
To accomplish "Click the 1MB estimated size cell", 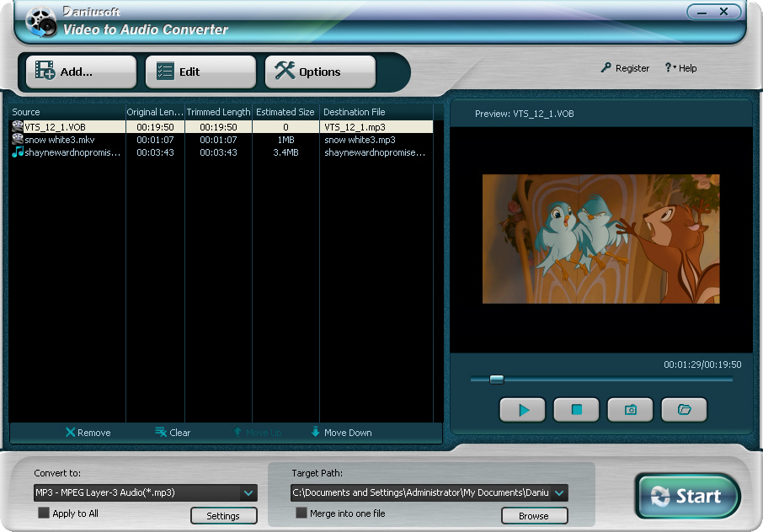I will [x=285, y=140].
